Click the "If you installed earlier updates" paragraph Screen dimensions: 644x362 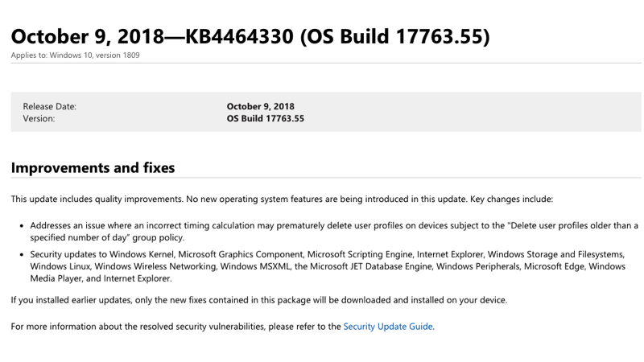pos(258,300)
